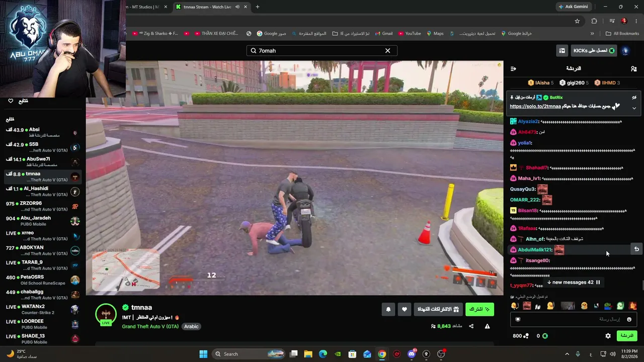Clear the 7omah search with the X icon

[387, 51]
